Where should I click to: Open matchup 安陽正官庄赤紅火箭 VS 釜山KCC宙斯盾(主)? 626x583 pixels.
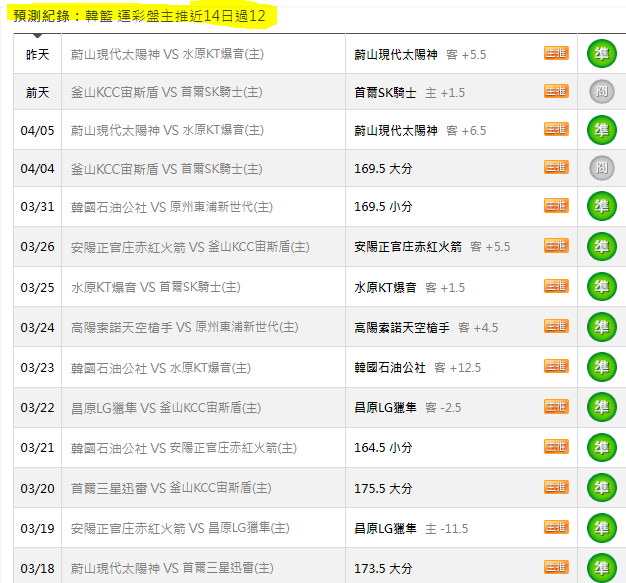tap(190, 247)
